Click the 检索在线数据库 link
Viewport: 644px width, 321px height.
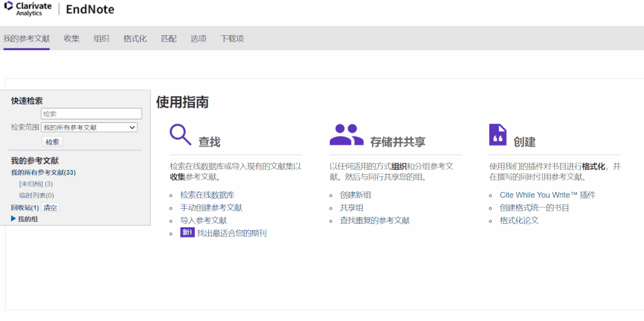tap(207, 195)
